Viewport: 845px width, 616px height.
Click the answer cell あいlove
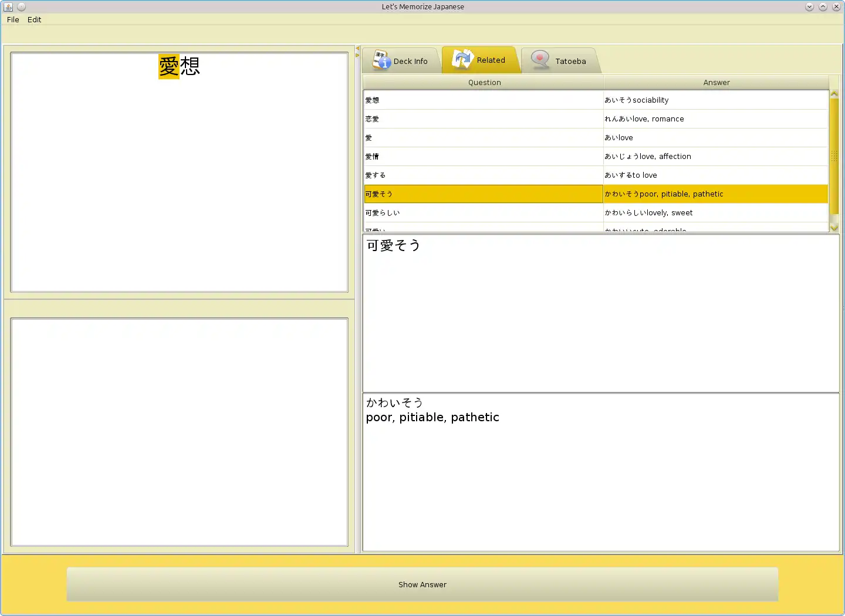pyautogui.click(x=716, y=138)
